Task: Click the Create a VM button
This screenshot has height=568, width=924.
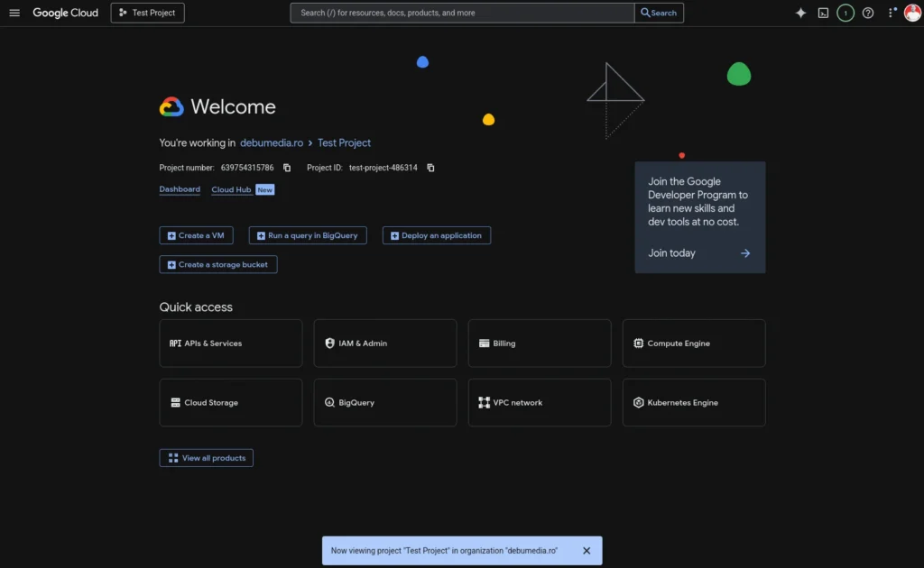Action: click(196, 234)
